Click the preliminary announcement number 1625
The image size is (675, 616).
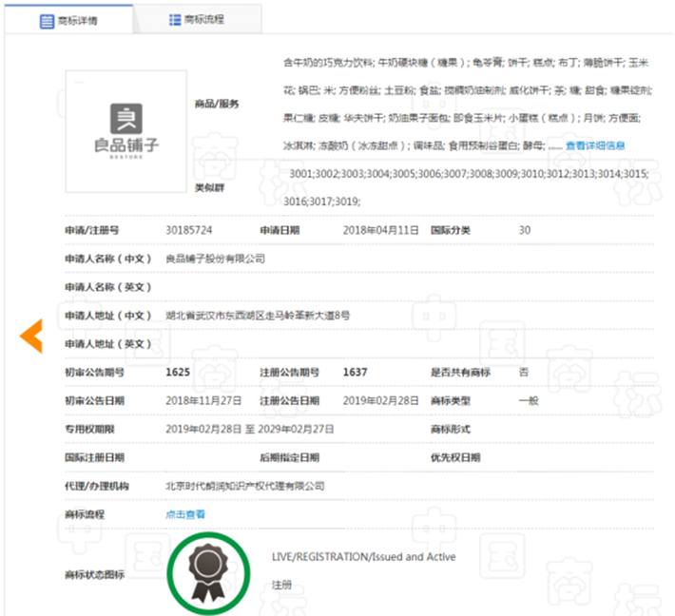coord(178,372)
